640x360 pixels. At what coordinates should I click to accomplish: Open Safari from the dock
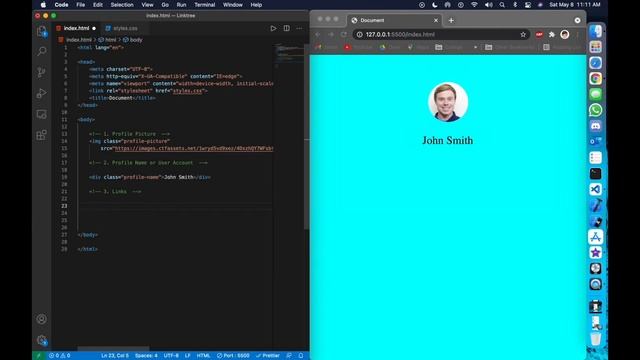coord(596,63)
